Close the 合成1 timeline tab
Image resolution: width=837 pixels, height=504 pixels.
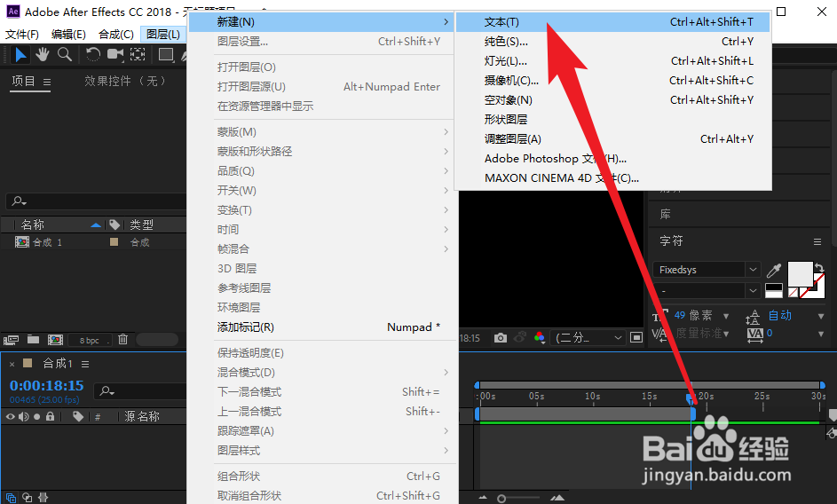point(12,364)
